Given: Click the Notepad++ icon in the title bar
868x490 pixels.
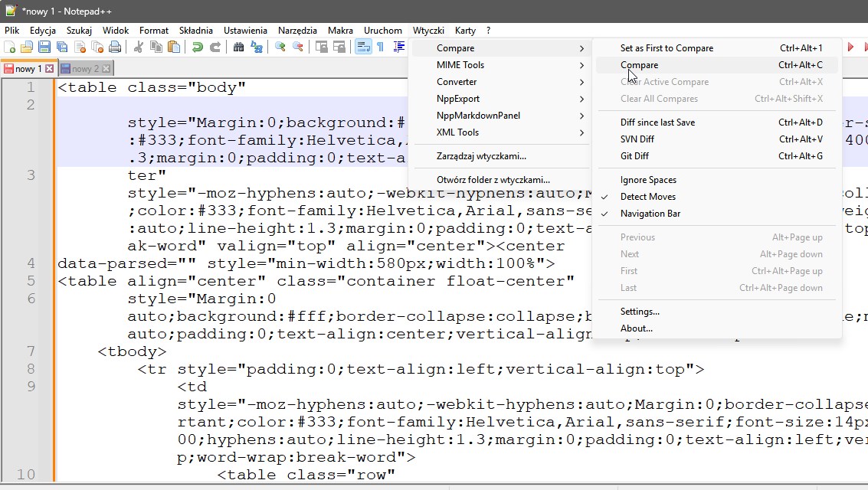Looking at the screenshot, I should tap(11, 11).
